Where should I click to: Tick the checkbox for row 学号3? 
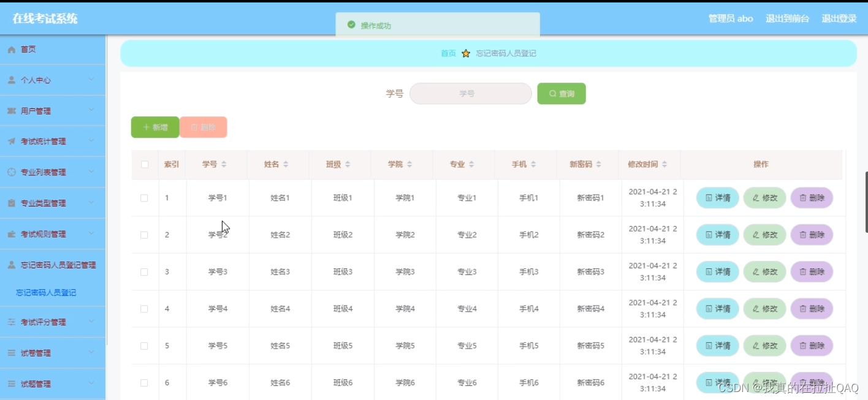(x=144, y=272)
